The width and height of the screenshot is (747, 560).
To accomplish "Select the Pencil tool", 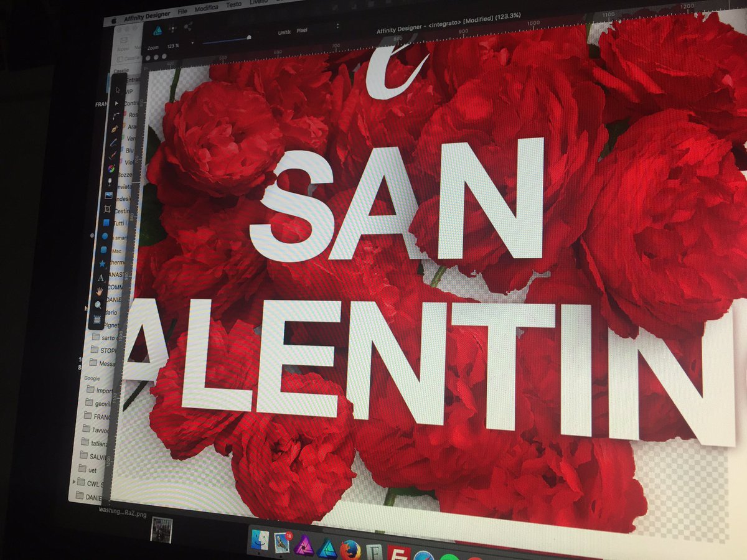I will [113, 142].
